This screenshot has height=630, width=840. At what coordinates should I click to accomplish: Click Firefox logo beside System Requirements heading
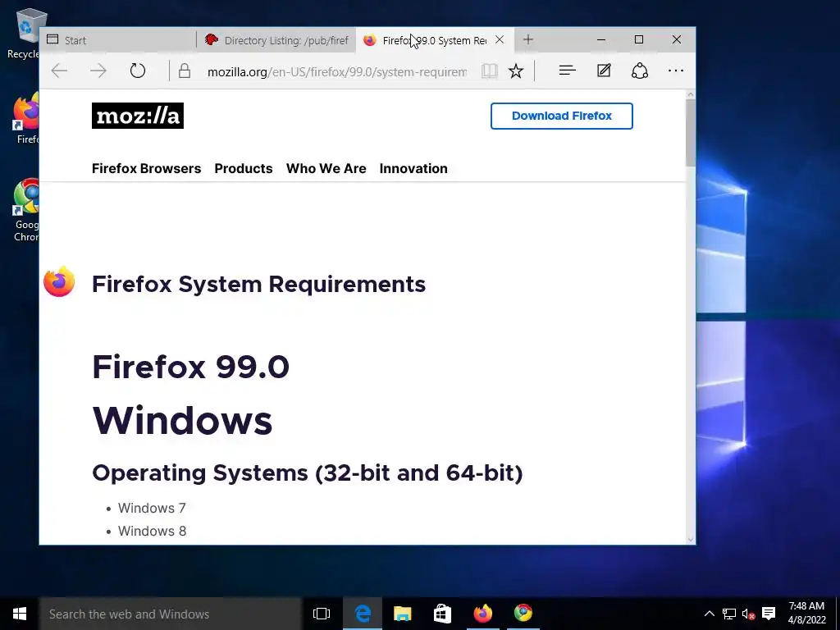click(59, 282)
